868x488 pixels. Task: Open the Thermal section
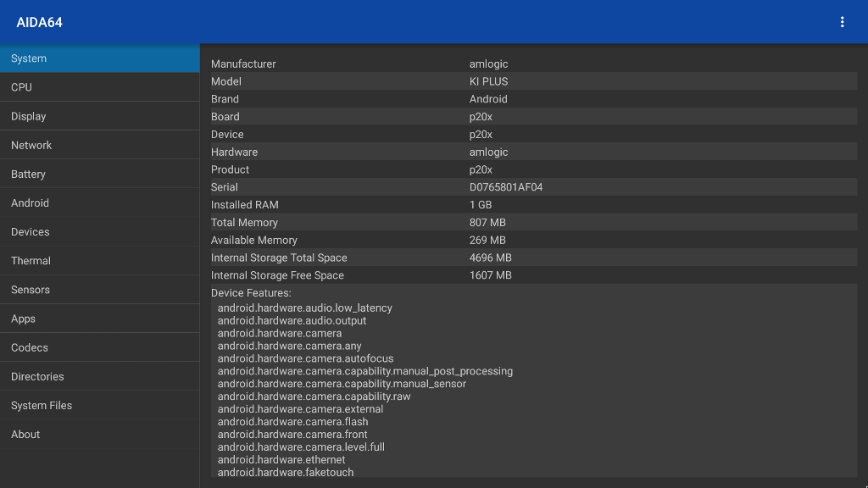100,261
